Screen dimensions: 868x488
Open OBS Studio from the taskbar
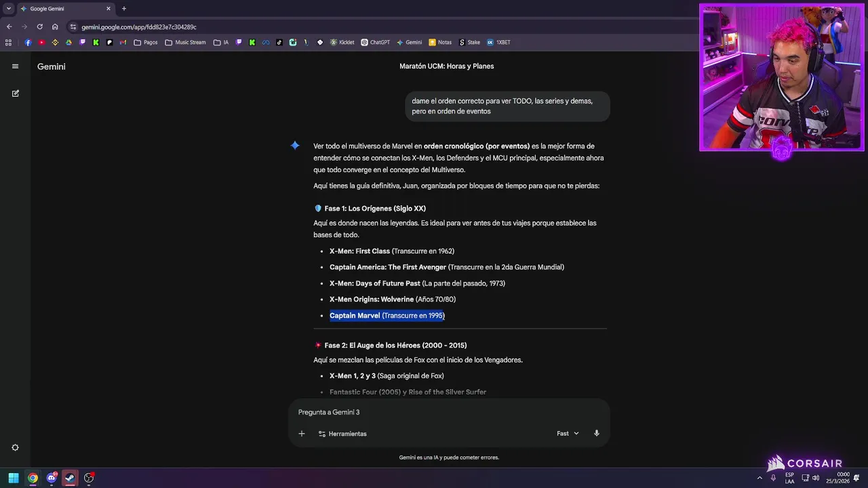coord(89,478)
